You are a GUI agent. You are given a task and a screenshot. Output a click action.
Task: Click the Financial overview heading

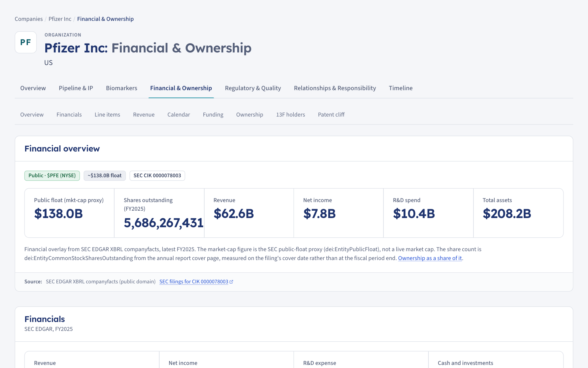pyautogui.click(x=62, y=149)
